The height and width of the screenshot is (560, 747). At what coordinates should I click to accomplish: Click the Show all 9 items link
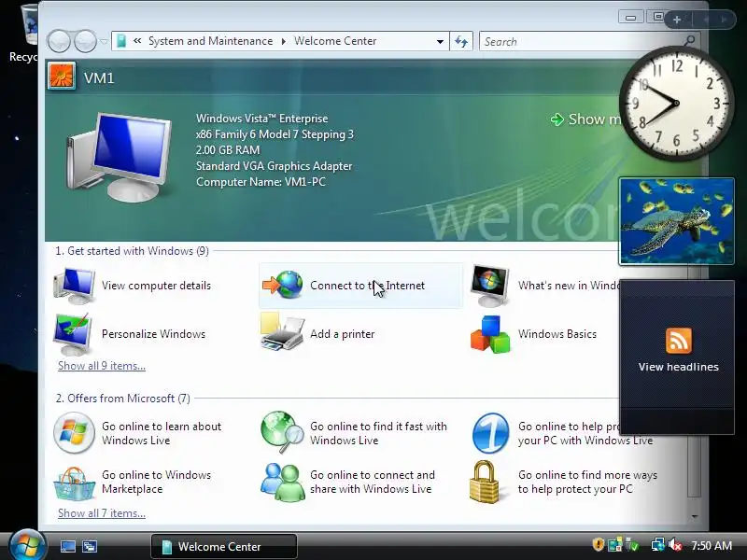[102, 366]
